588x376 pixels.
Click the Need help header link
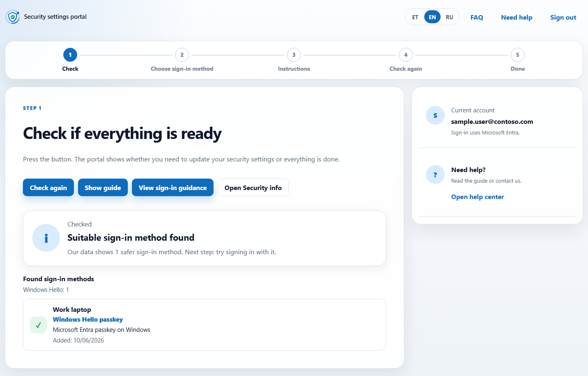(517, 17)
